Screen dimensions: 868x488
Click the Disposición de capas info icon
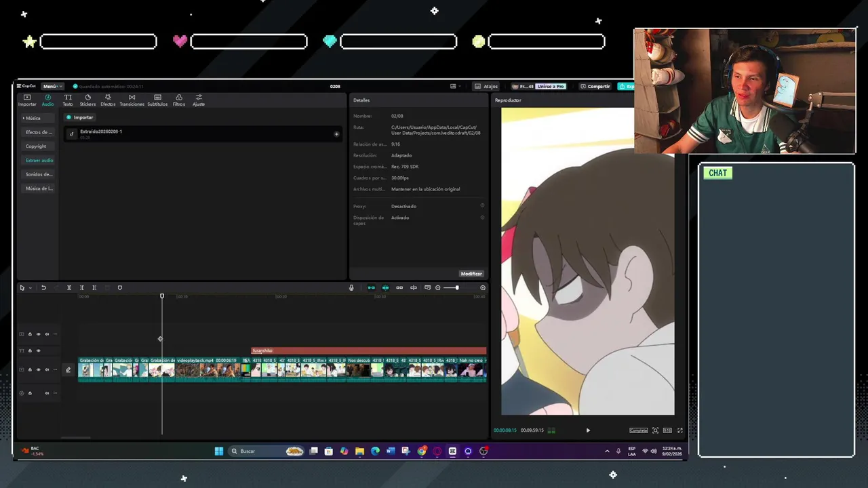[x=482, y=218]
